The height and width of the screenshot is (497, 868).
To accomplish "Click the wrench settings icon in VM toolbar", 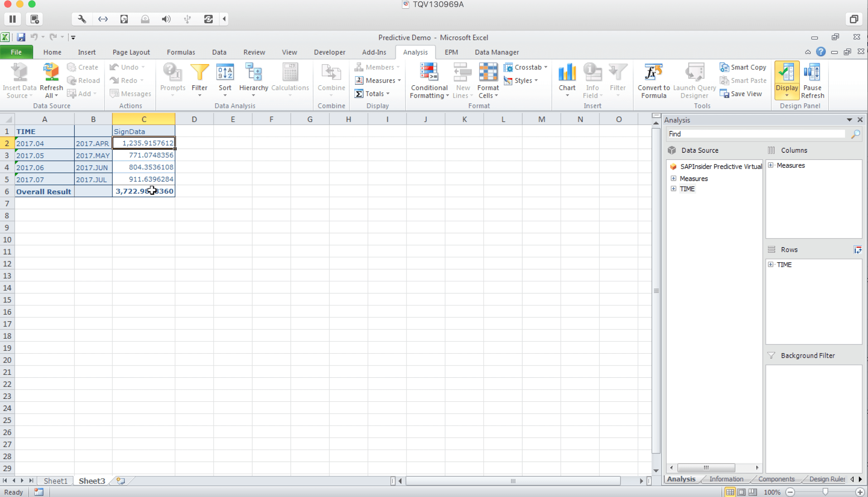I will [x=82, y=19].
